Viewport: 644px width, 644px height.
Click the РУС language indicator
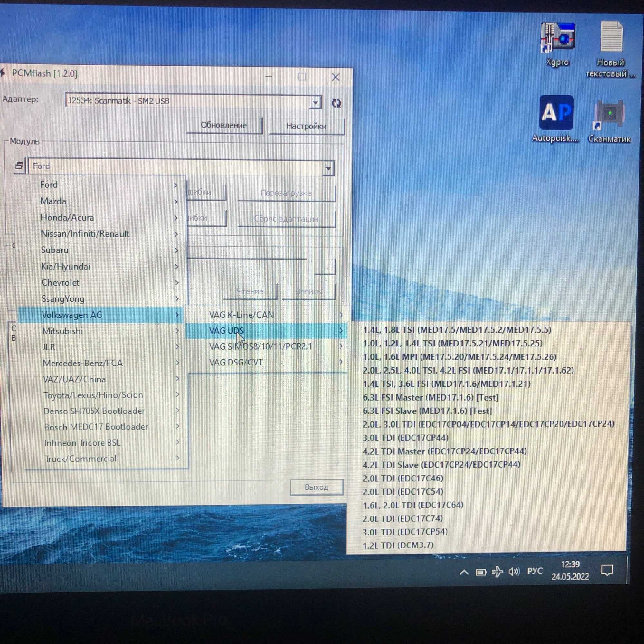coord(535,571)
